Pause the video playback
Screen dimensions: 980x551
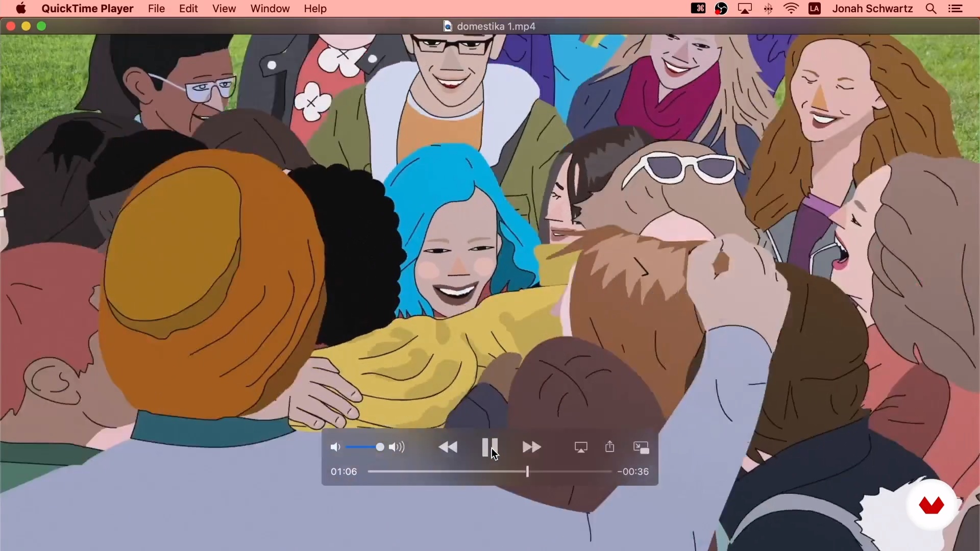[489, 447]
